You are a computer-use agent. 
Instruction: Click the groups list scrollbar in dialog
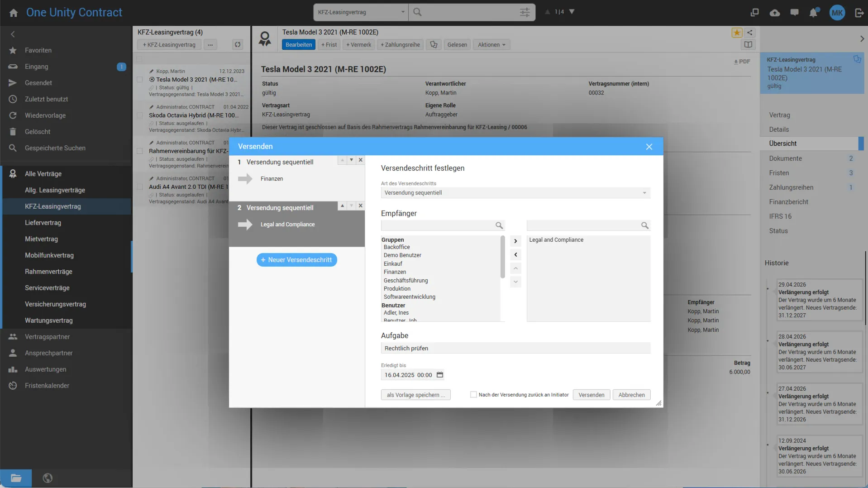click(503, 257)
